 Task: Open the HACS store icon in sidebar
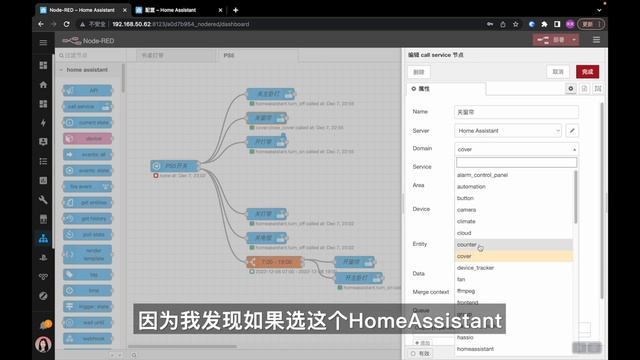coord(43,219)
